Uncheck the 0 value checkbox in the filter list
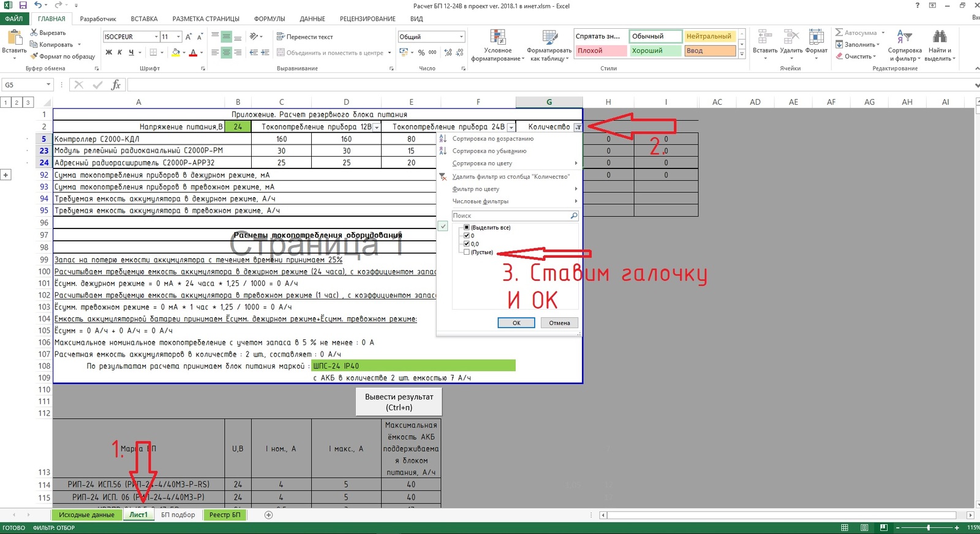Image resolution: width=980 pixels, height=534 pixels. 467,236
